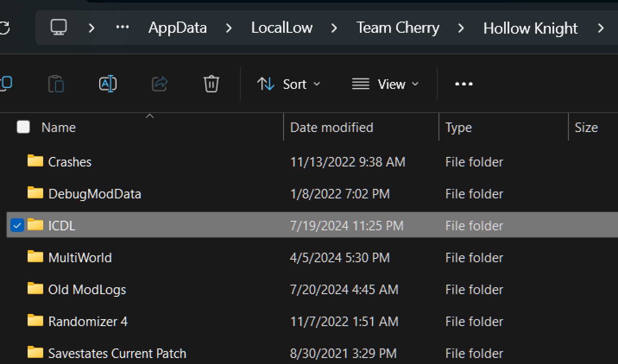Click the Old ModLogs folder icon
Viewport: 618px width, 364px height.
click(35, 288)
